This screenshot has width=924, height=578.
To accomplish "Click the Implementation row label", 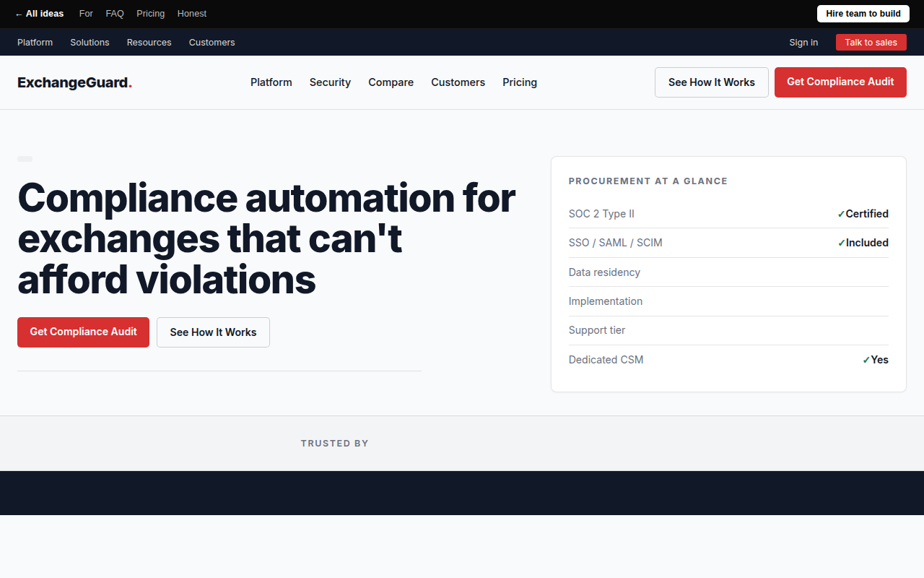I will pos(606,301).
